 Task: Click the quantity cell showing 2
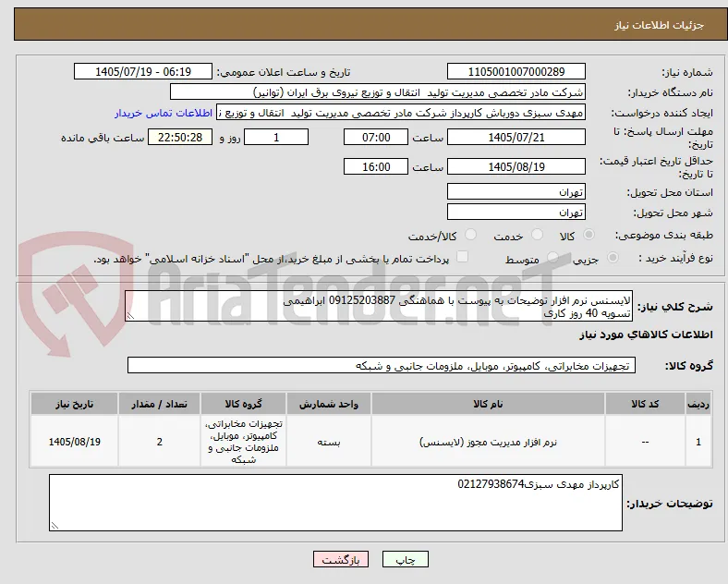(159, 442)
